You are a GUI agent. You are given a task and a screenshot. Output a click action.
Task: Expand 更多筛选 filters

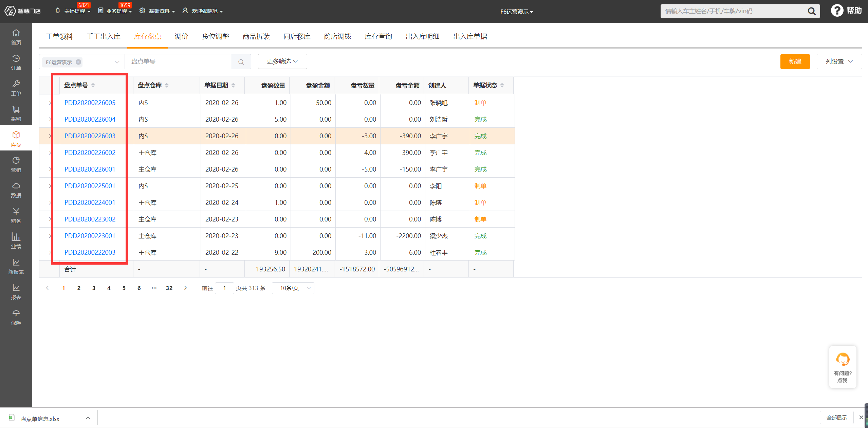click(282, 61)
